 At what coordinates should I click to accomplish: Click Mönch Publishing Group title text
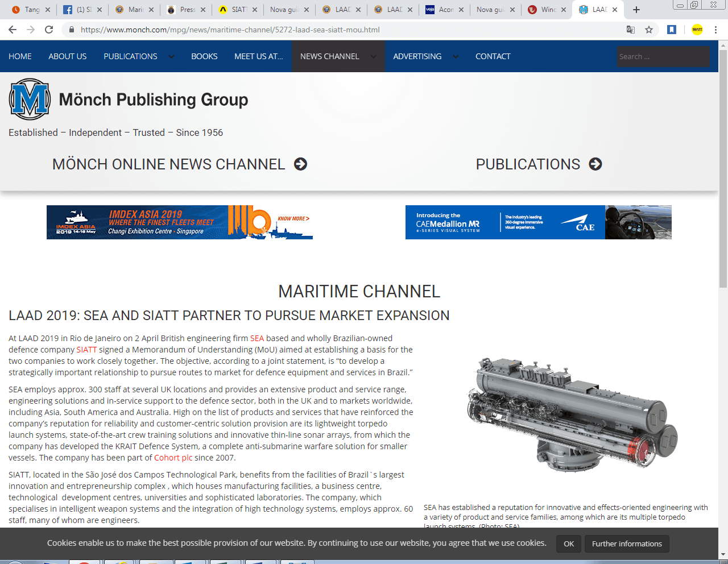pyautogui.click(x=154, y=99)
